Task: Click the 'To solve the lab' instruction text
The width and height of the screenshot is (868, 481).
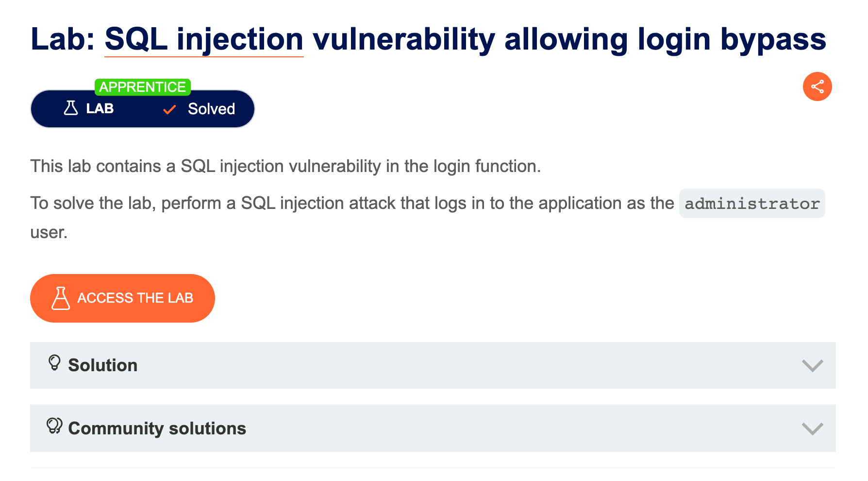Action: (x=352, y=203)
